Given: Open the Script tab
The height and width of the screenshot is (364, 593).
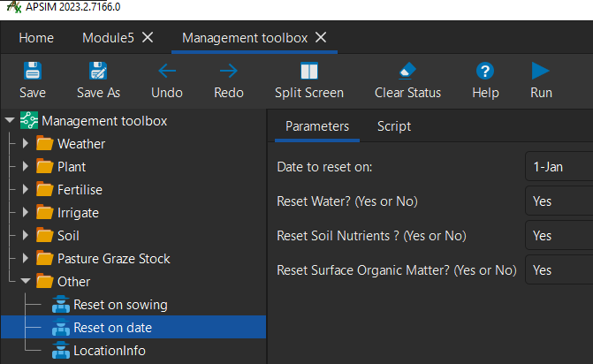Looking at the screenshot, I should pos(393,126).
